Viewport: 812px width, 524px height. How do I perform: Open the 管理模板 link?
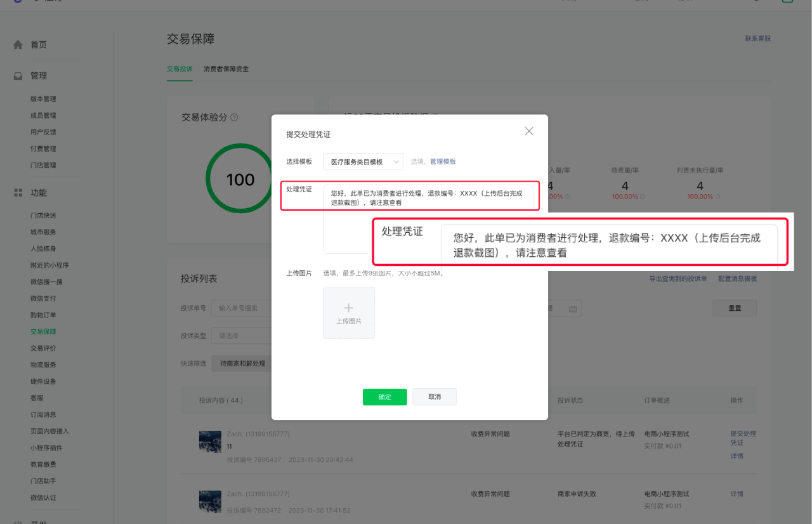(x=443, y=162)
